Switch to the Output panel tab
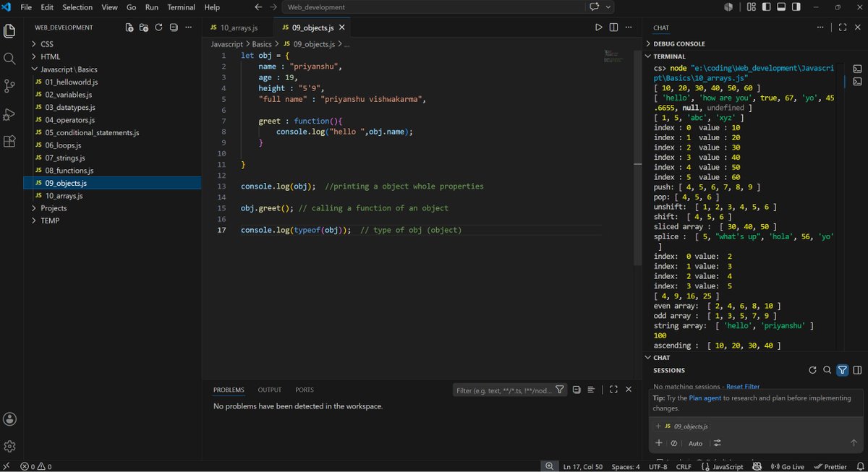 click(270, 390)
